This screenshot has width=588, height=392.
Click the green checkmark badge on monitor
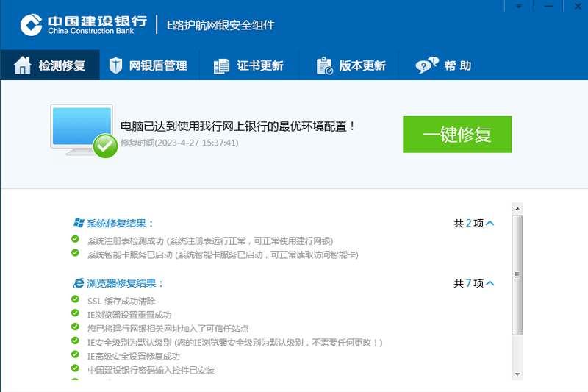105,146
